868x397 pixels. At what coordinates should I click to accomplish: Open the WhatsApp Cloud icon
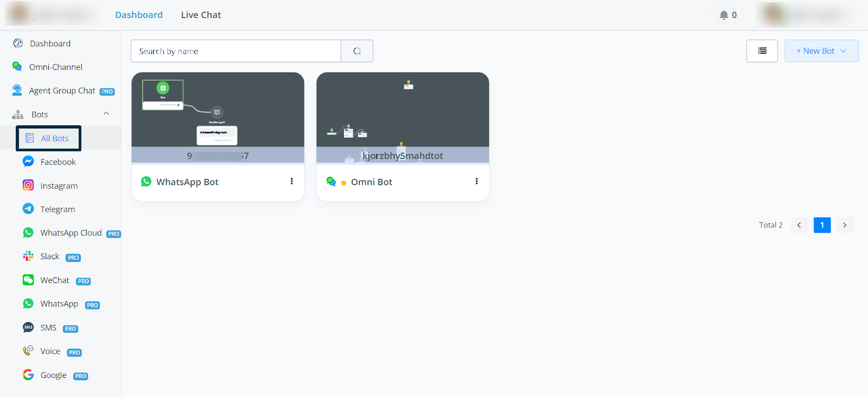point(28,233)
